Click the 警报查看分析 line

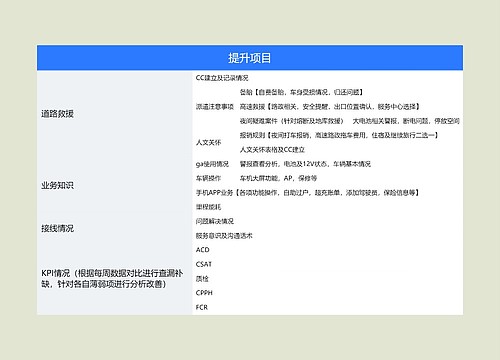pyautogui.click(x=305, y=164)
